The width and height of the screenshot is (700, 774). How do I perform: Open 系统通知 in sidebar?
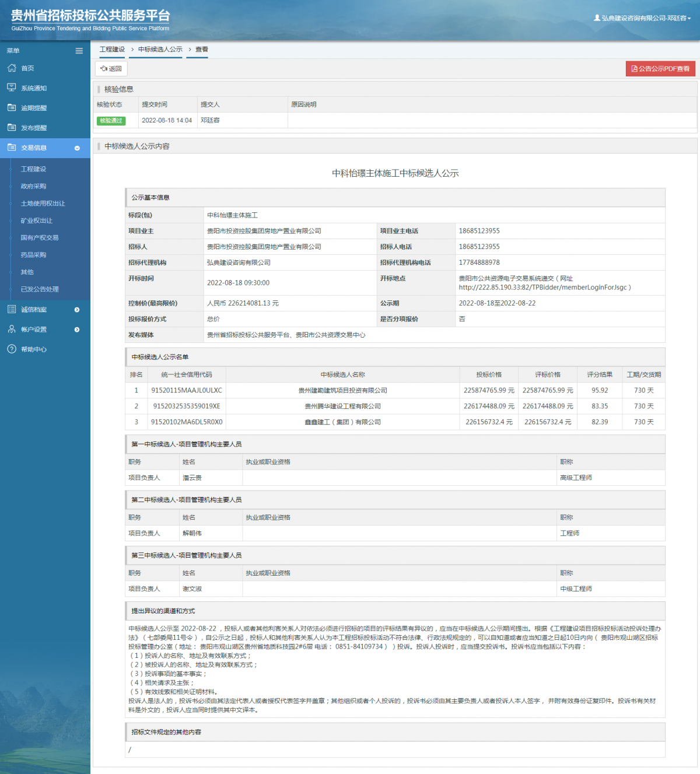[x=34, y=88]
